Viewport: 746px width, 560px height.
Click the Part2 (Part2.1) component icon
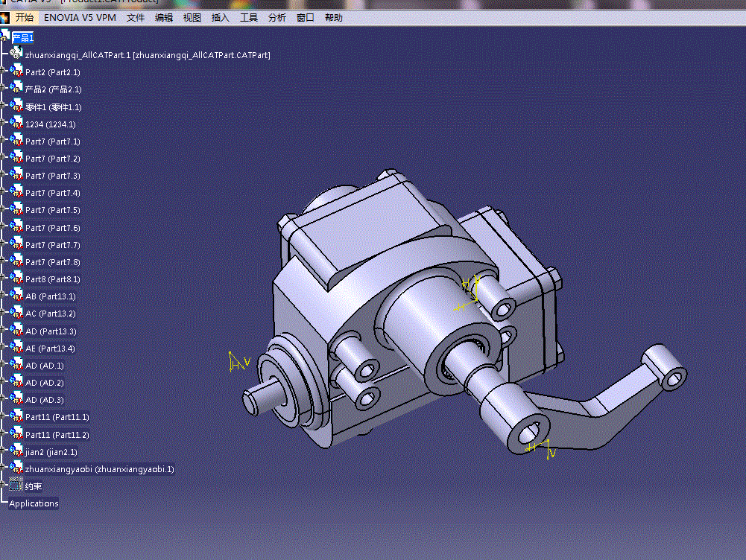pyautogui.click(x=16, y=71)
